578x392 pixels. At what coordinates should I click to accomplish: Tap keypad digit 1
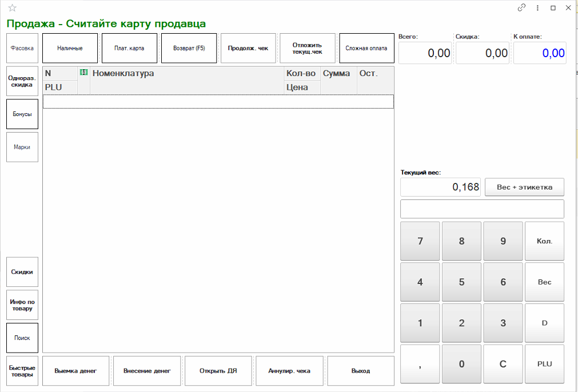coord(420,323)
